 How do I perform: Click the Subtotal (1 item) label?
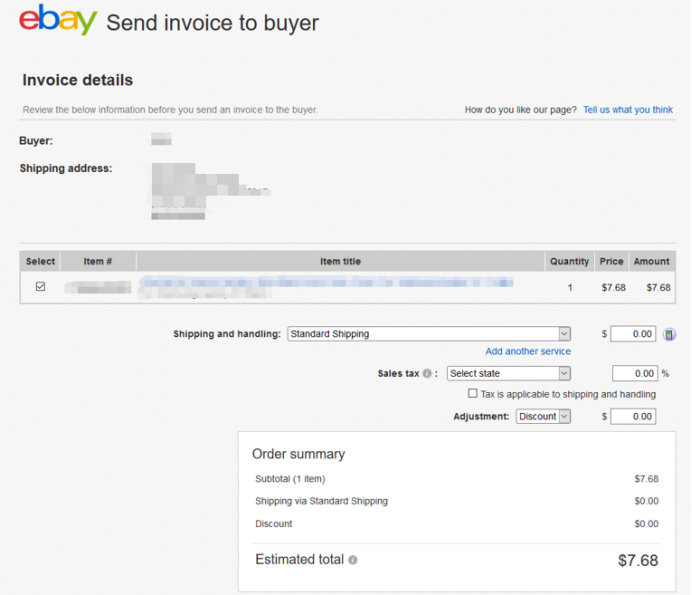coord(290,479)
